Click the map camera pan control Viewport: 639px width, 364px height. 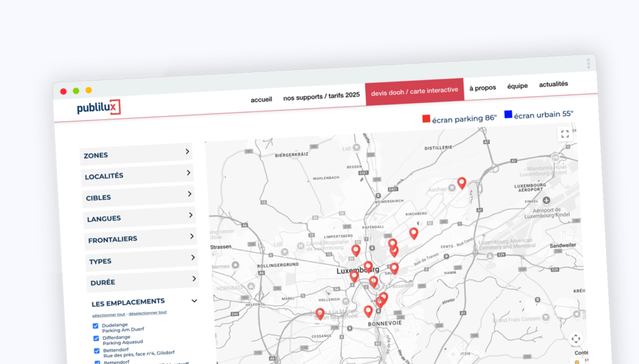[576, 339]
